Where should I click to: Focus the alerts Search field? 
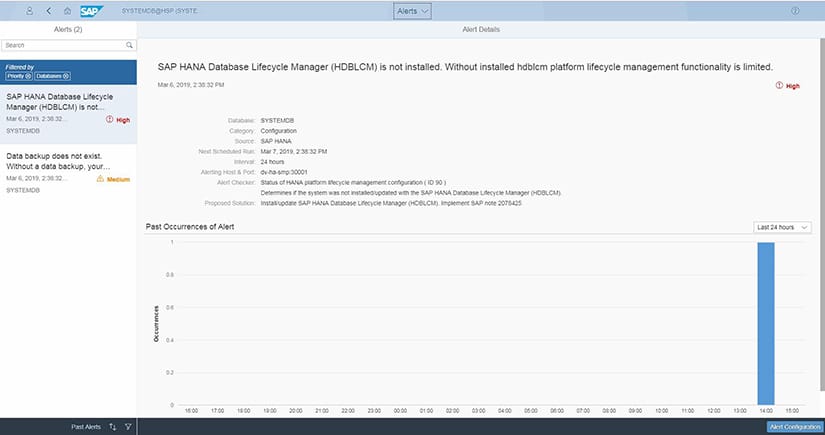[x=69, y=45]
